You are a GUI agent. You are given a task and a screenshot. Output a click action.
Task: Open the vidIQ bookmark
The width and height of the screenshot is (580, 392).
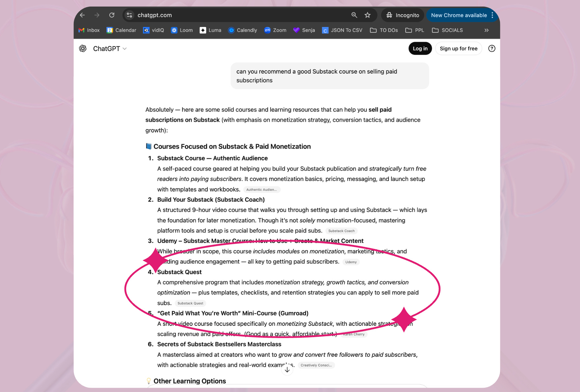[x=153, y=30]
